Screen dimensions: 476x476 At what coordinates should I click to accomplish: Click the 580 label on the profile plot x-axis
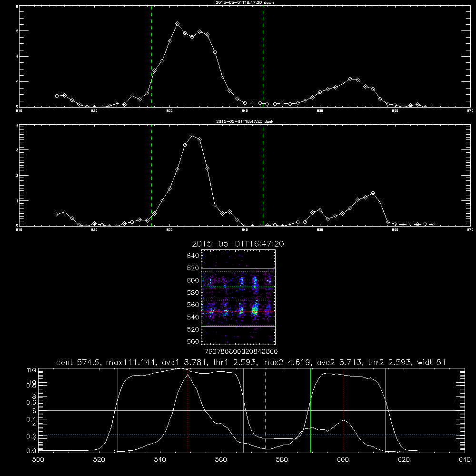[x=282, y=460]
